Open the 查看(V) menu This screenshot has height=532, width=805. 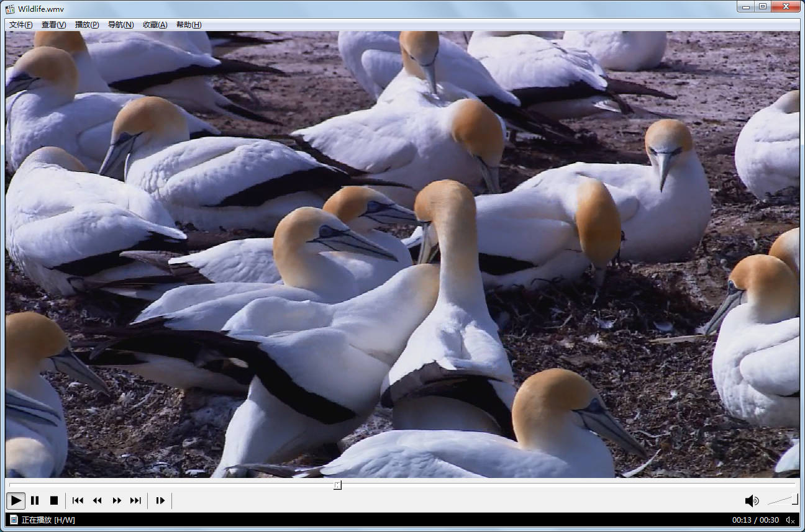point(53,25)
